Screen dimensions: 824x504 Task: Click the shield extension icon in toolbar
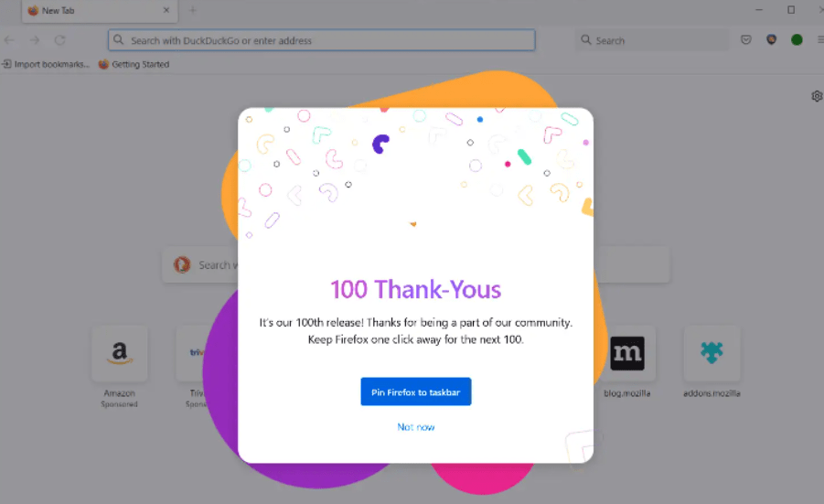pyautogui.click(x=771, y=40)
